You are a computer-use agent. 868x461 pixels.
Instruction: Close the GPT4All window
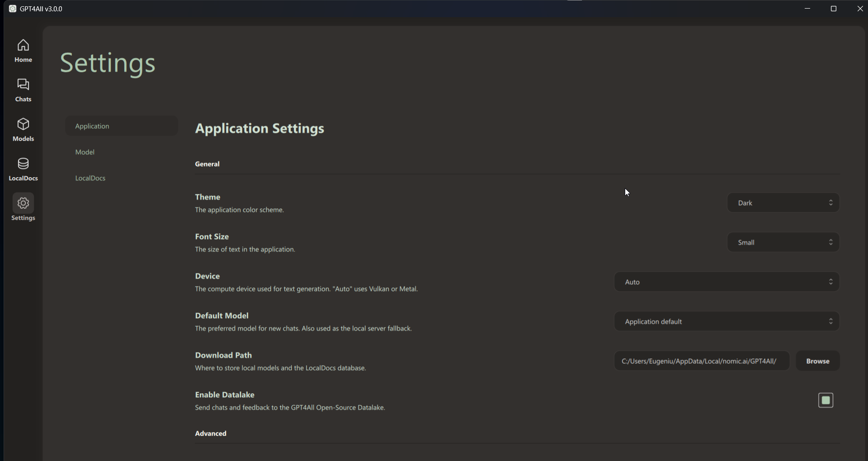pos(860,9)
